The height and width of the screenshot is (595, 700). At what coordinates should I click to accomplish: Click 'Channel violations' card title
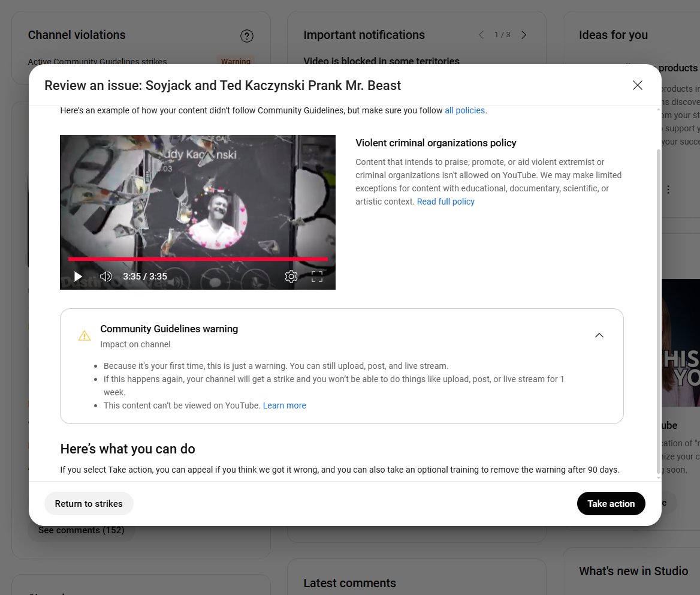click(x=77, y=35)
